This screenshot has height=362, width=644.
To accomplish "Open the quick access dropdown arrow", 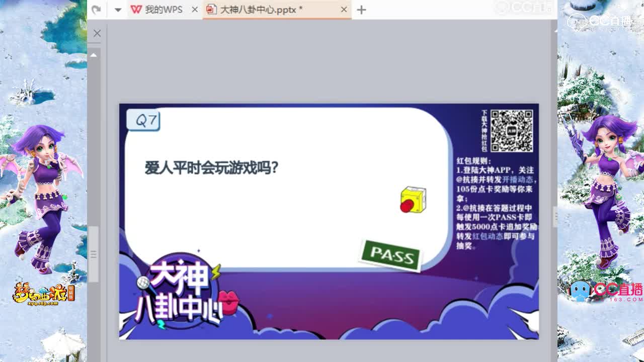I will [118, 10].
